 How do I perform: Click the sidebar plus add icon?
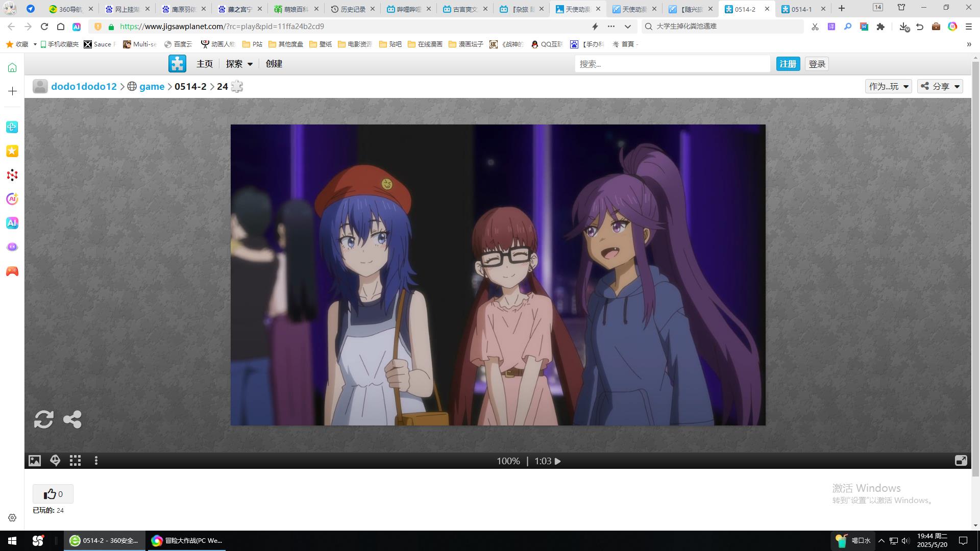point(12,91)
